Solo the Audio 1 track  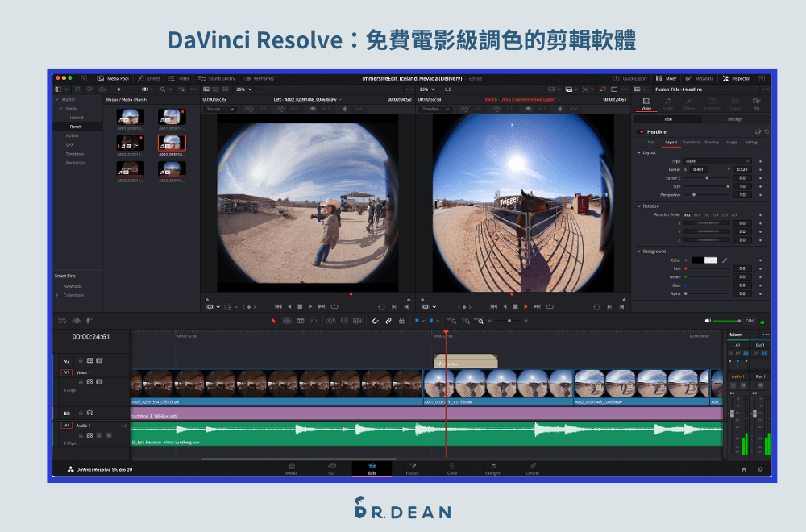[100, 436]
